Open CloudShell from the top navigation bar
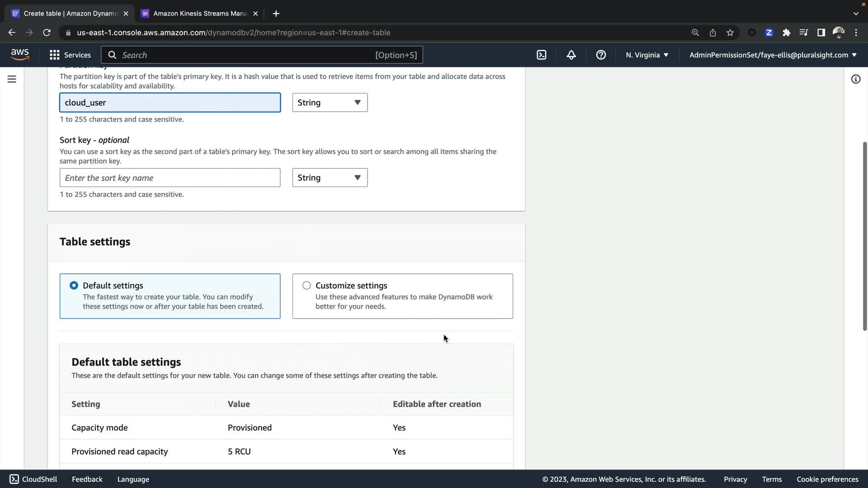 click(x=541, y=55)
